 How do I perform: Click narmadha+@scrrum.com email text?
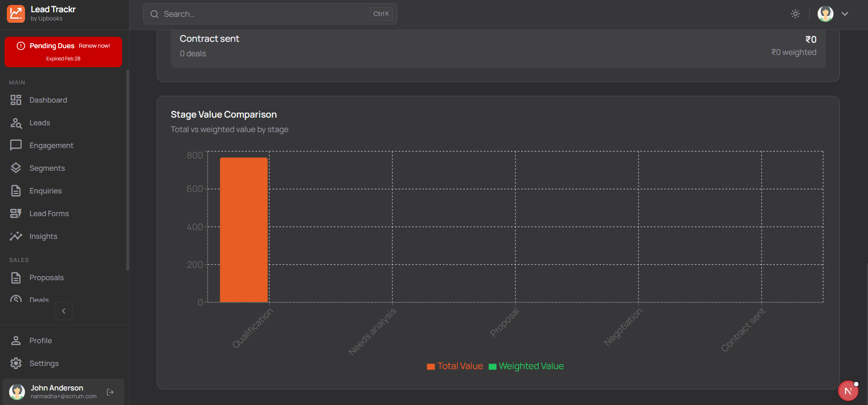(64, 396)
